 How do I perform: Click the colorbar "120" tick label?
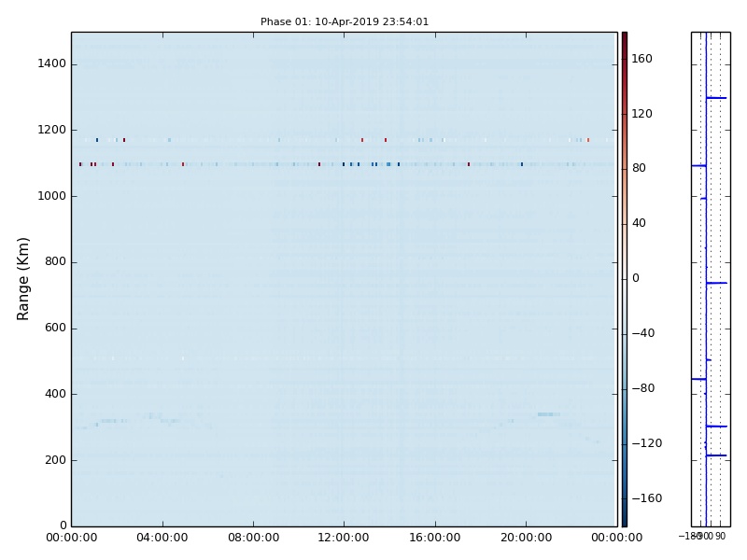point(641,114)
